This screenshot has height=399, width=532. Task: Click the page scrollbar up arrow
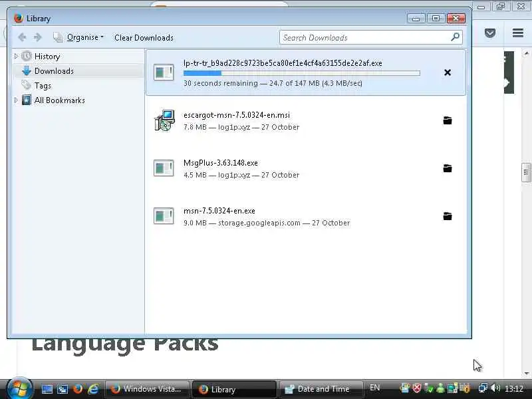point(526,53)
